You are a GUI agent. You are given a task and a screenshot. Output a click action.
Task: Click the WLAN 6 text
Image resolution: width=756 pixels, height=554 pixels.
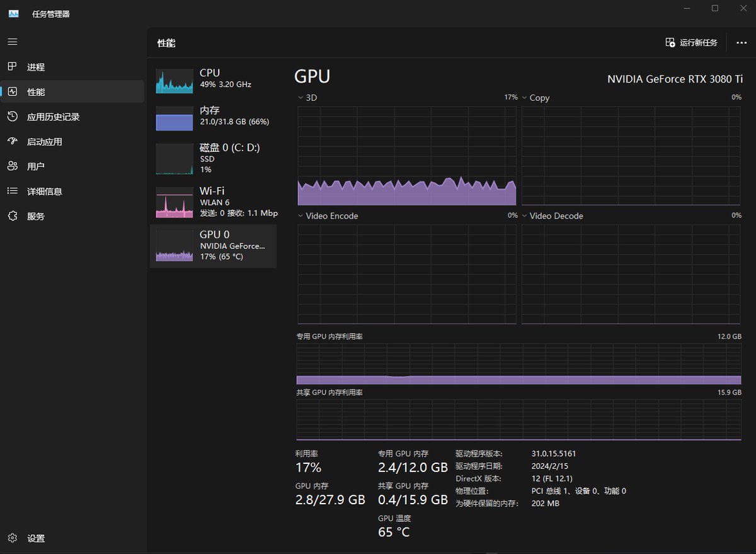pyautogui.click(x=215, y=202)
